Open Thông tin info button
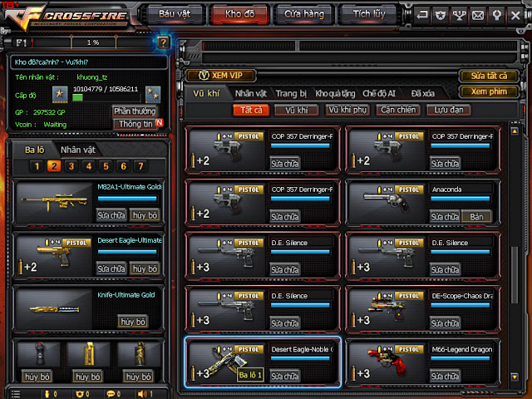 pos(135,124)
